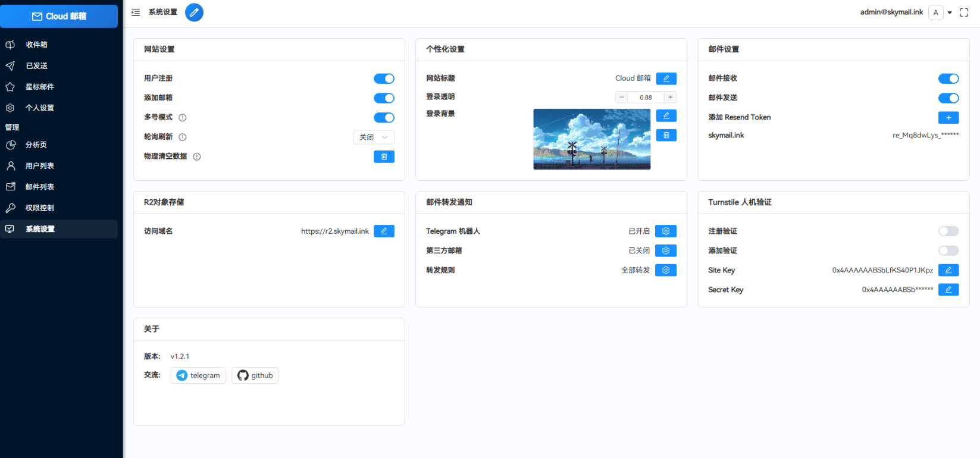Enable the 注册验证 Turnstile switch
This screenshot has height=458, width=980.
pyautogui.click(x=948, y=231)
